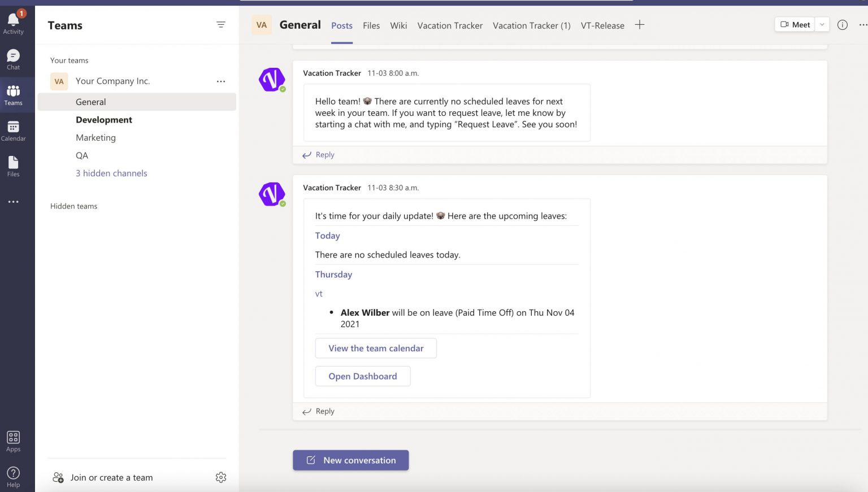Open Calendar from the left rail
Screen dimensions: 868x492
coord(14,130)
